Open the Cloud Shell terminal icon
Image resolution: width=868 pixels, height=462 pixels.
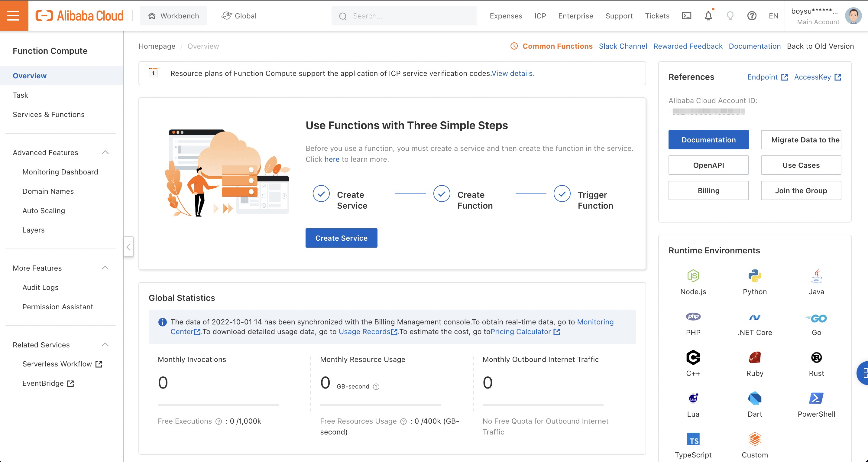(686, 16)
